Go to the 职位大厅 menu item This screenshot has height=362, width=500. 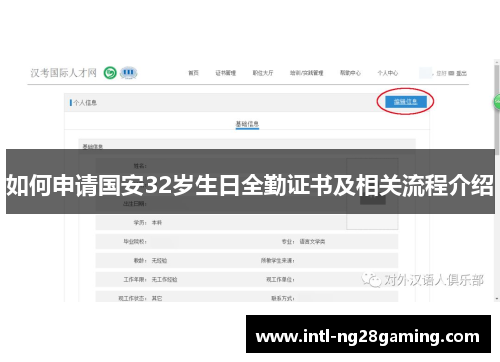tap(263, 73)
